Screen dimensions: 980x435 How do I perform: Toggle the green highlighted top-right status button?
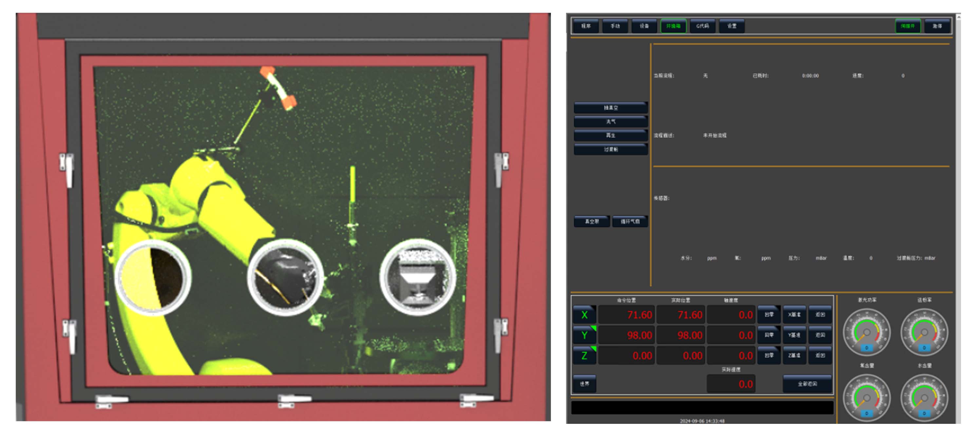click(907, 26)
